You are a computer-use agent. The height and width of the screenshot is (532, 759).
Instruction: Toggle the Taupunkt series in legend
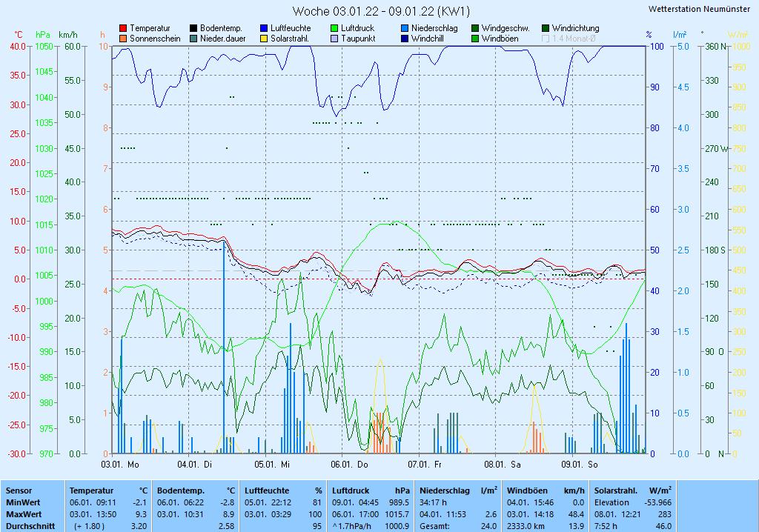tap(334, 39)
